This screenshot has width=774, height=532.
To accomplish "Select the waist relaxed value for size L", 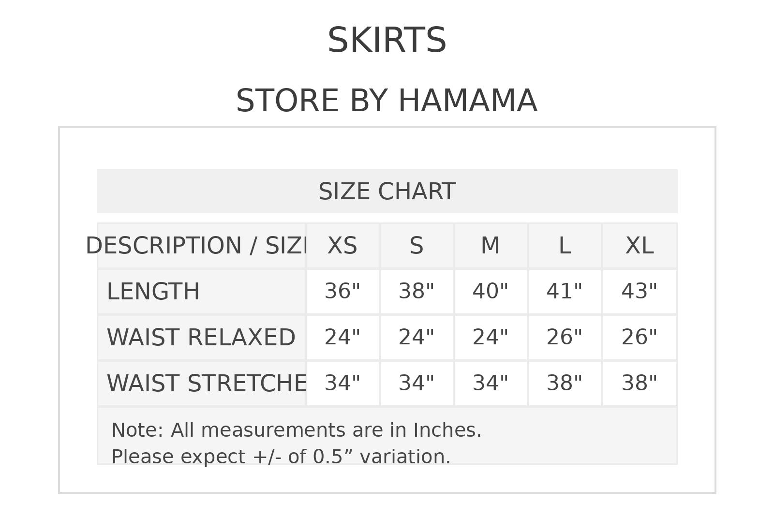I will point(565,338).
